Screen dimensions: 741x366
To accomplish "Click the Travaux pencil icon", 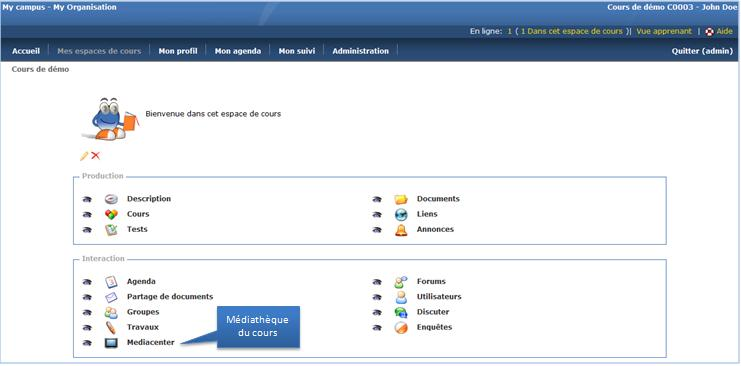I will click(111, 328).
